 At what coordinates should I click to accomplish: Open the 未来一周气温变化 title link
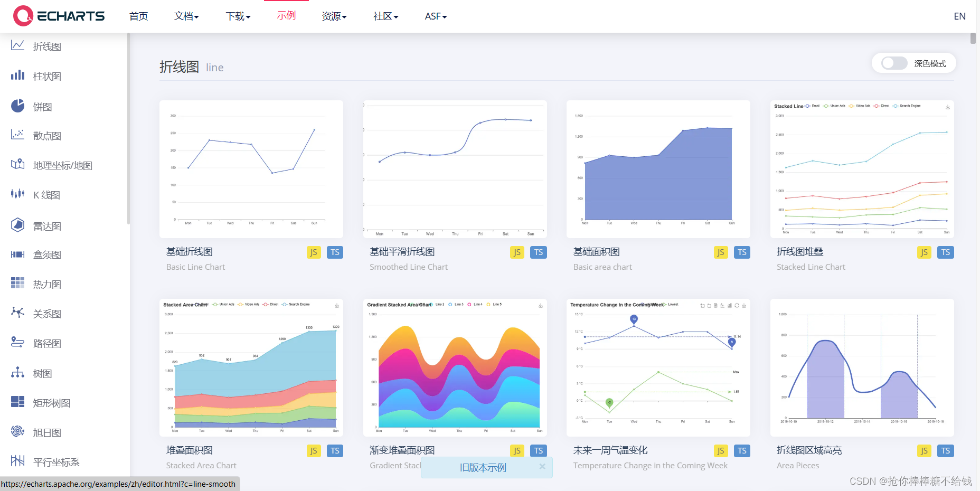click(x=610, y=450)
